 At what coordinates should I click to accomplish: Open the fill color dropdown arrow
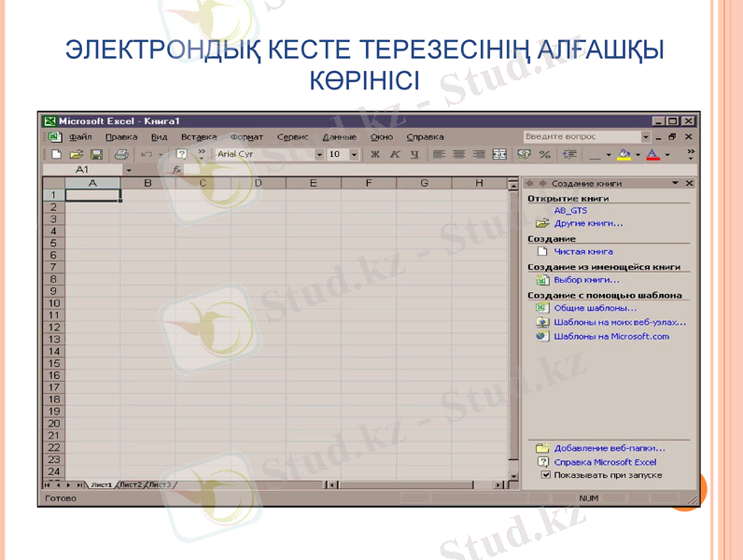638,154
